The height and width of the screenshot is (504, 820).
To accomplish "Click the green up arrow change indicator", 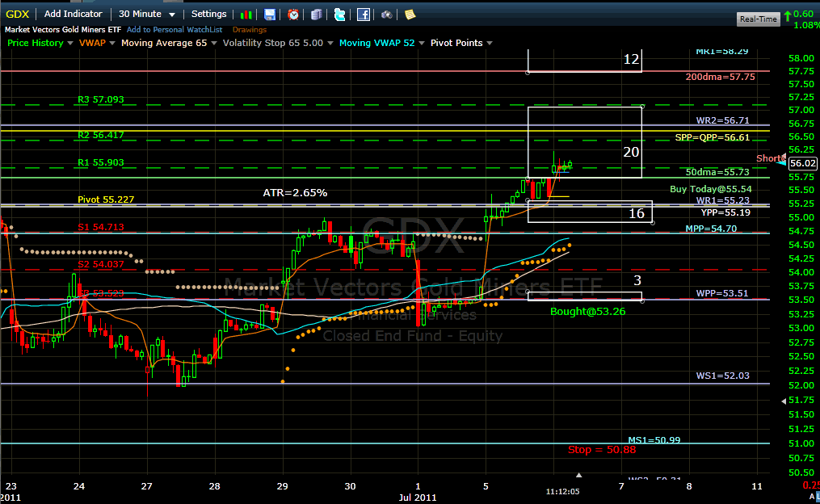I will 787,17.
